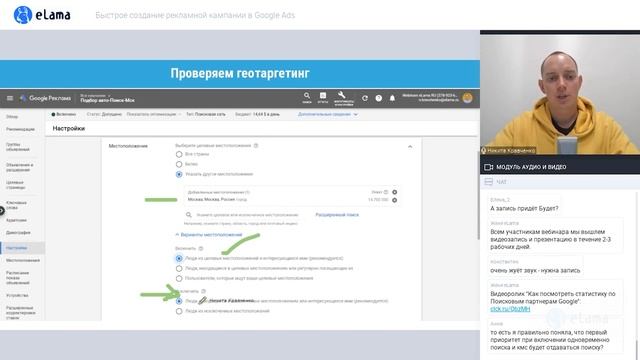Image resolution: width=640 pixels, height=360 pixels.
Task: Open Местоположения item in the sidebar
Action: 23,260
